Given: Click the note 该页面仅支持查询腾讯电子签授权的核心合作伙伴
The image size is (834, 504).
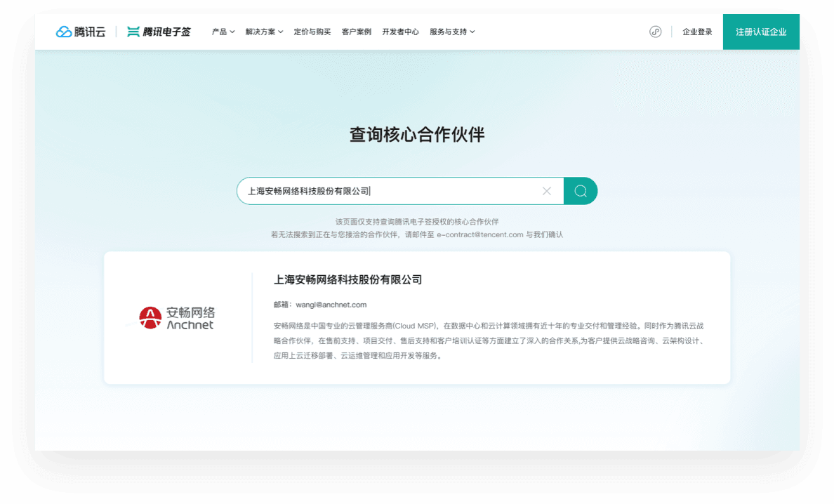Looking at the screenshot, I should [417, 222].
